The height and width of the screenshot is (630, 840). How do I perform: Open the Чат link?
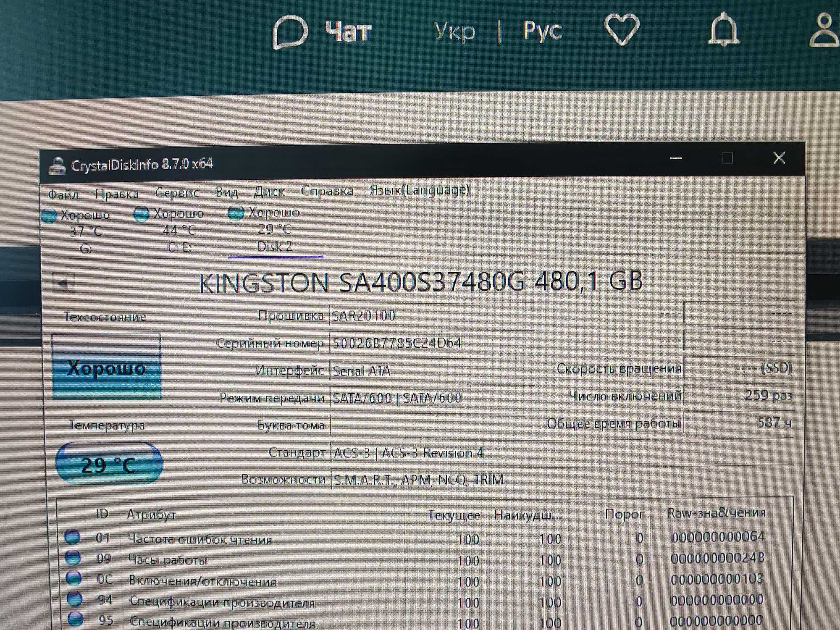tap(349, 32)
